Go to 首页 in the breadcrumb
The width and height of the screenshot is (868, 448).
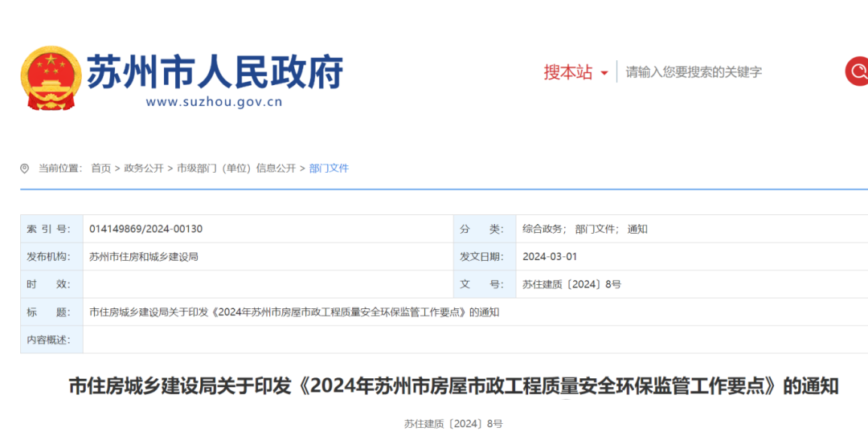(100, 168)
